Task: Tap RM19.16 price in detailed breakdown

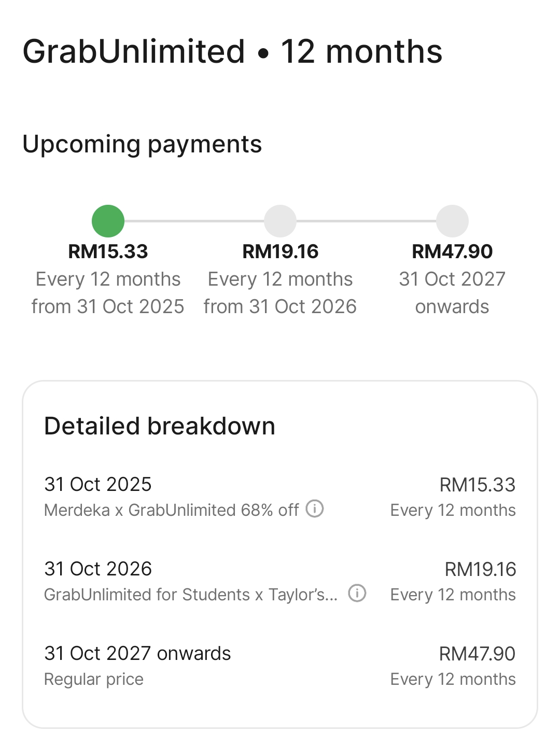Action: coord(480,569)
